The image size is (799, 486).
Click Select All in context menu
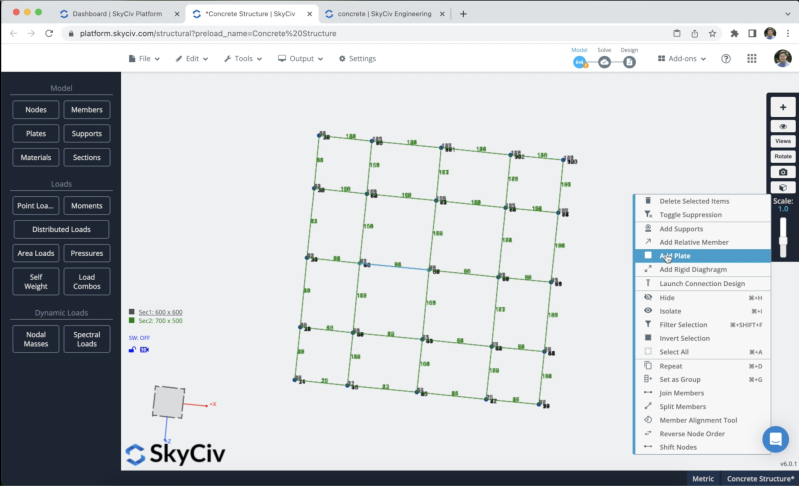703,352
